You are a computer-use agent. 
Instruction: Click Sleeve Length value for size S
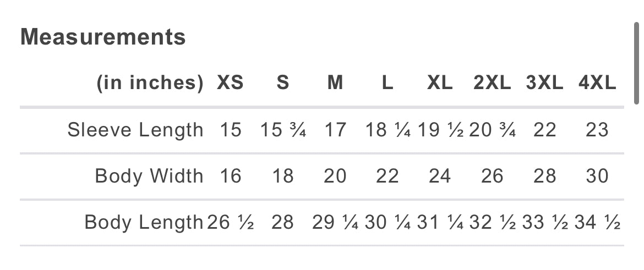coord(283,130)
